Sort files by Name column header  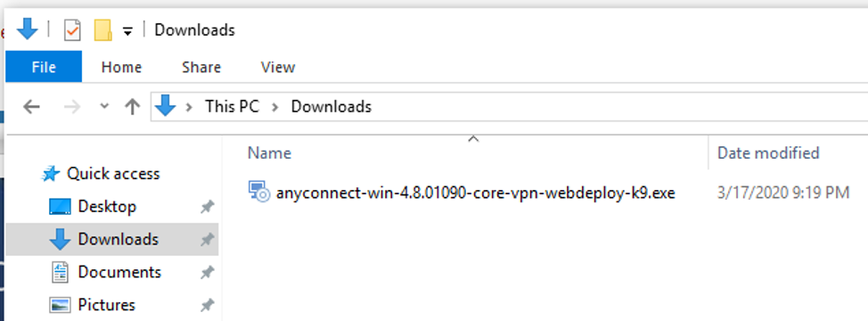click(269, 152)
